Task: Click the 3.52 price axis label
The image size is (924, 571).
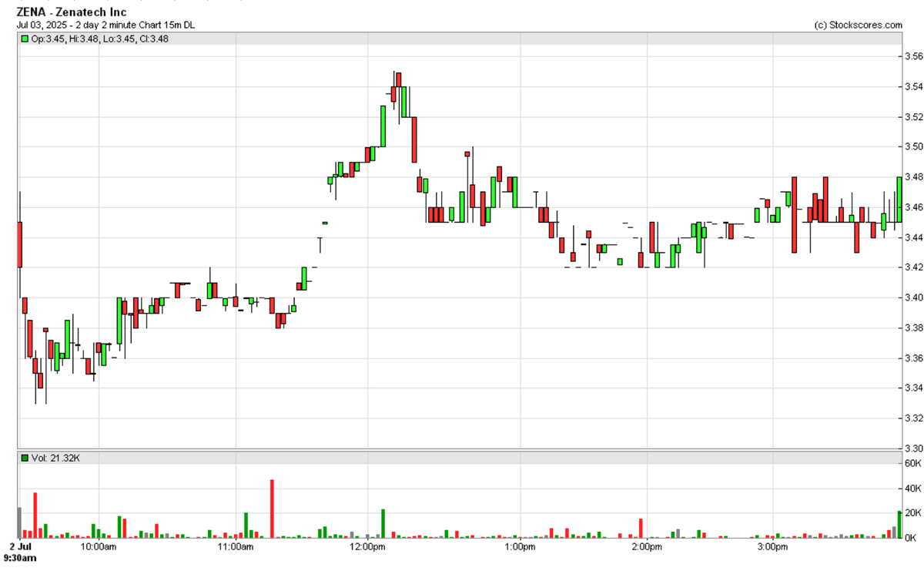Action: (913, 116)
